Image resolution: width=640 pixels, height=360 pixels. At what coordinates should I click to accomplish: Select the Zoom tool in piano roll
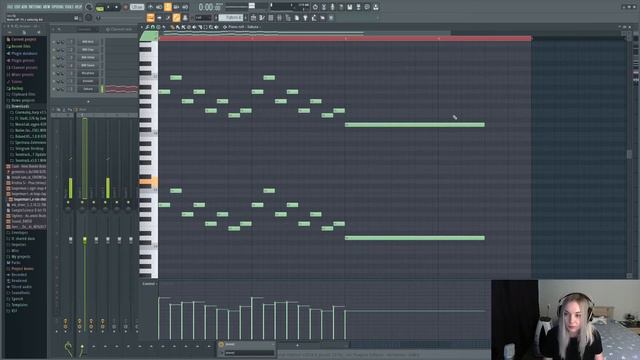click(x=211, y=27)
